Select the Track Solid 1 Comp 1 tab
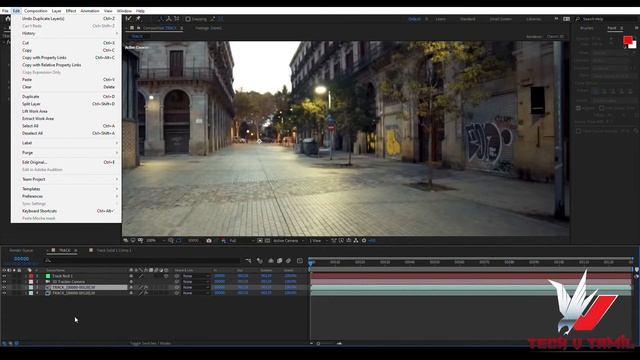 pos(114,250)
